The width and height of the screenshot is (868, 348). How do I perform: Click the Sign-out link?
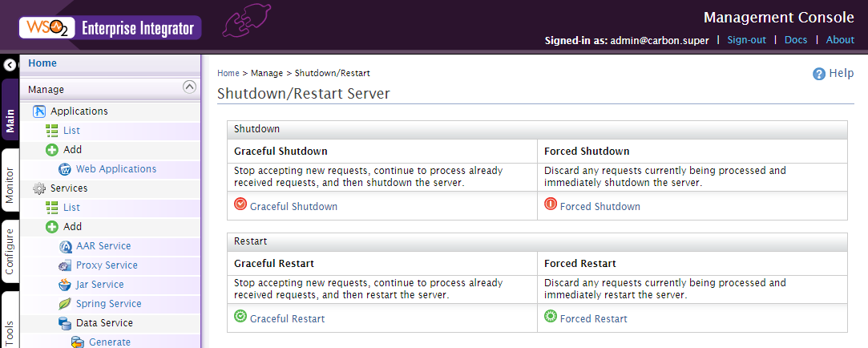(747, 40)
